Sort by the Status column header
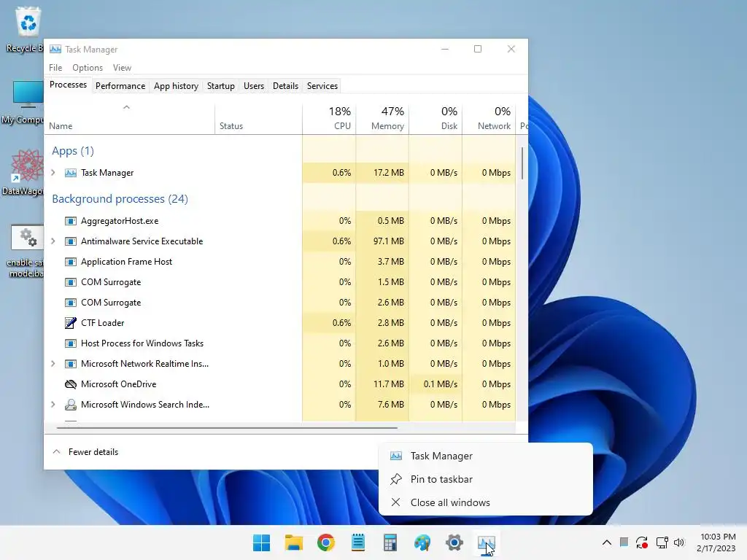Viewport: 747px width, 560px height. tap(258, 119)
